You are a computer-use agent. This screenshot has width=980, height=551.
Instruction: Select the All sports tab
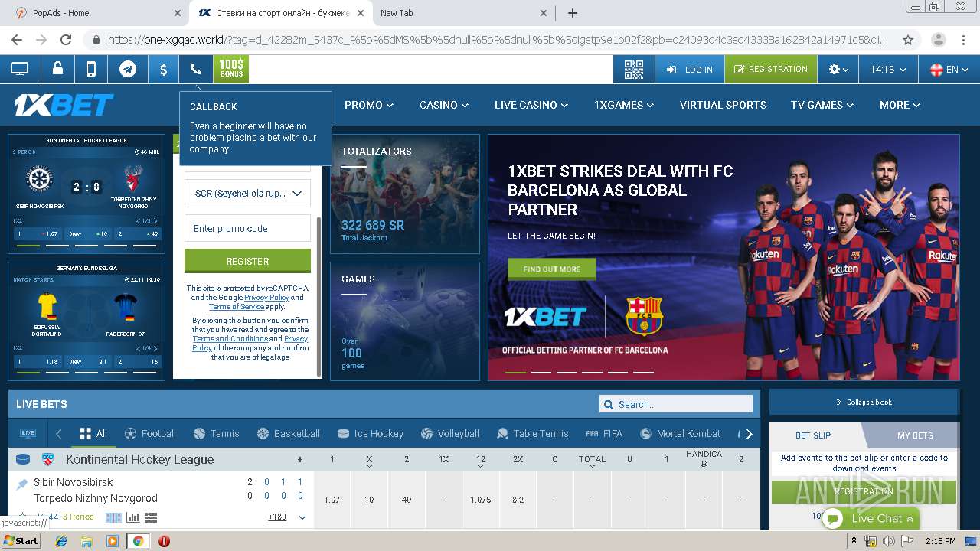(93, 433)
